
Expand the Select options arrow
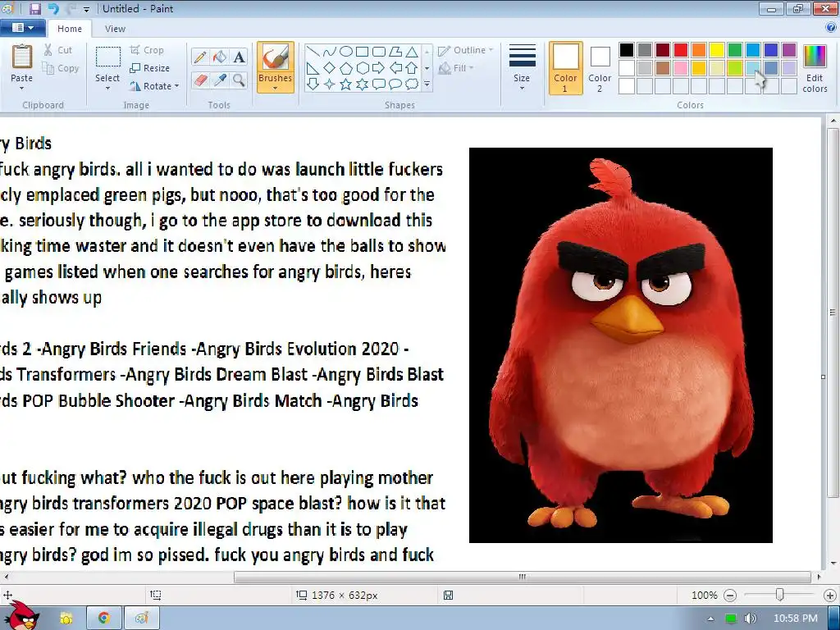pyautogui.click(x=107, y=89)
